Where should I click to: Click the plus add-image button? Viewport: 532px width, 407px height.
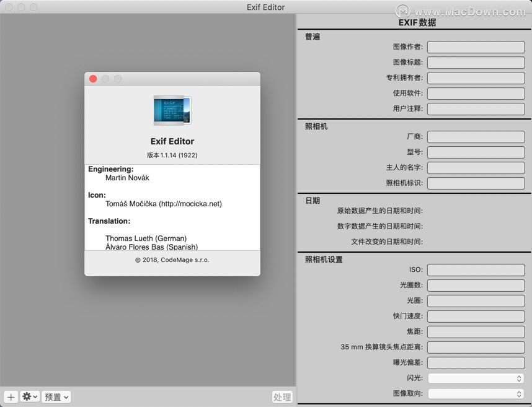tap(11, 397)
